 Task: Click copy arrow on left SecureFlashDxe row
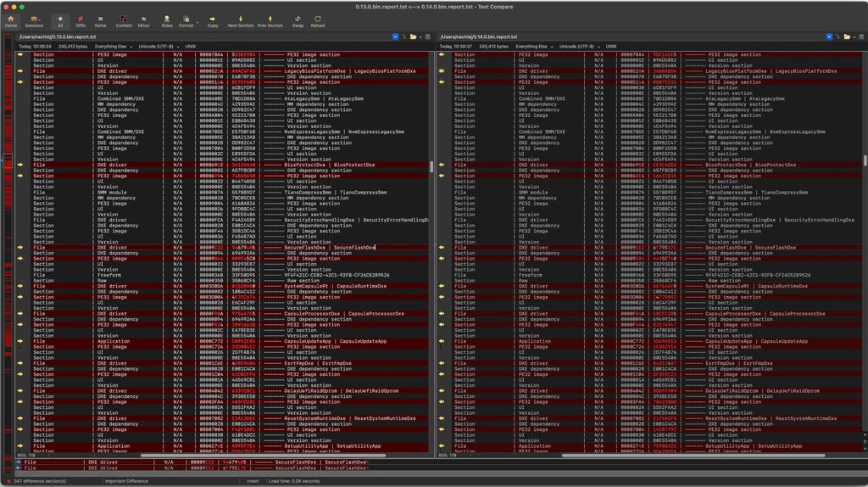(20, 248)
